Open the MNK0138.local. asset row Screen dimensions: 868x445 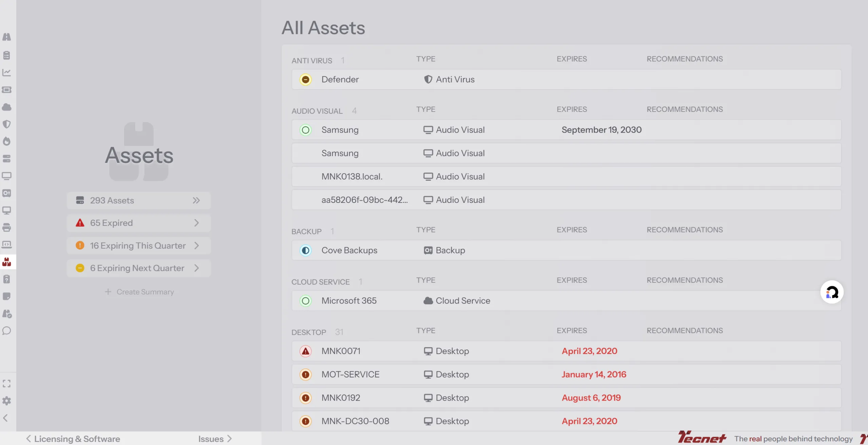(566, 176)
